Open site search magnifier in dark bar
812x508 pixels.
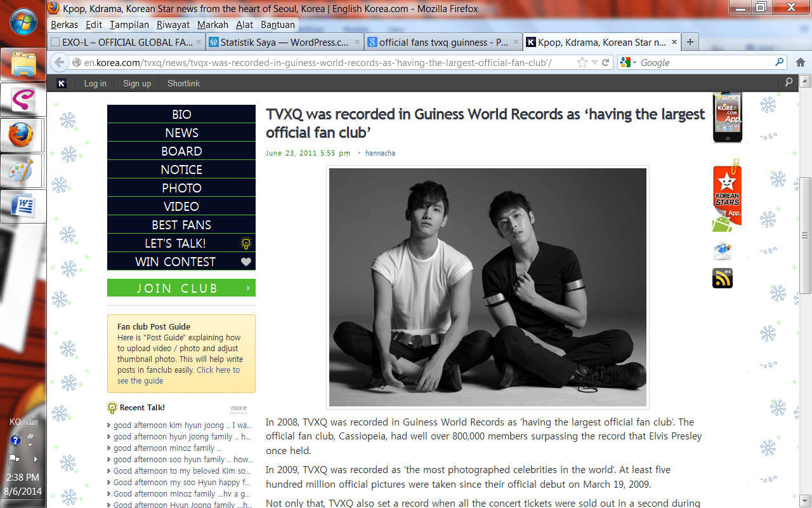point(789,83)
